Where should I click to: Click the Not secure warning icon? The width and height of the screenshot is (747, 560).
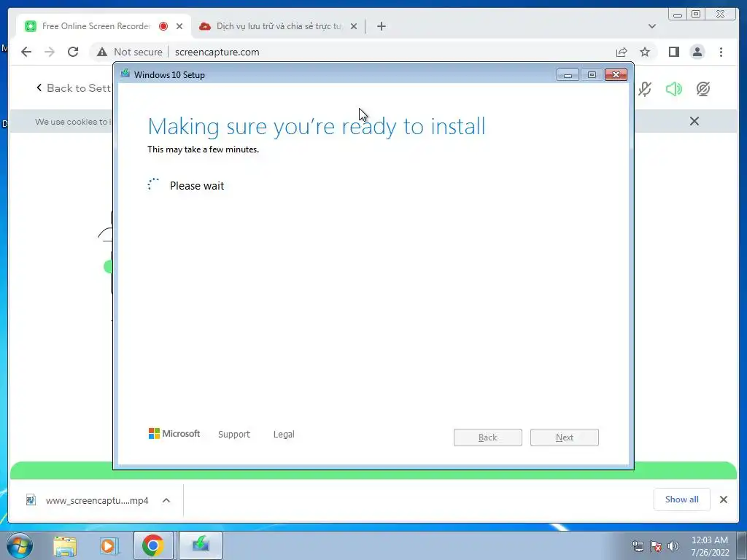pos(102,52)
